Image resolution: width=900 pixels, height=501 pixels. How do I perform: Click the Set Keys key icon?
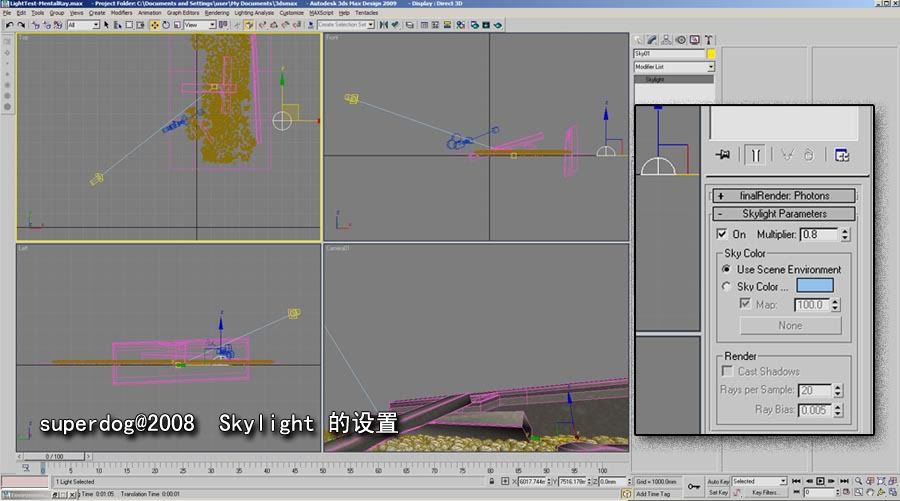[x=693, y=485]
